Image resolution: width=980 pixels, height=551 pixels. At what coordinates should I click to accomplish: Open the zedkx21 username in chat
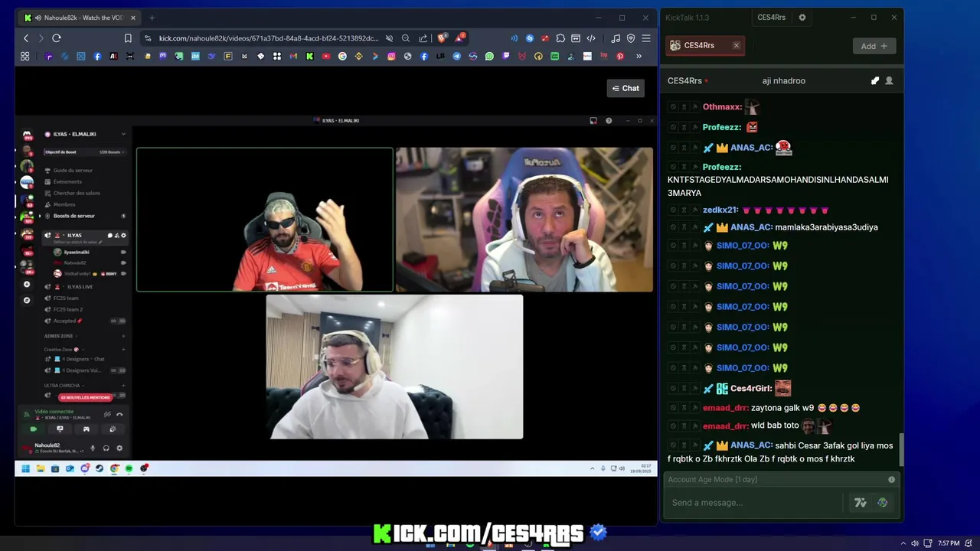coord(720,210)
